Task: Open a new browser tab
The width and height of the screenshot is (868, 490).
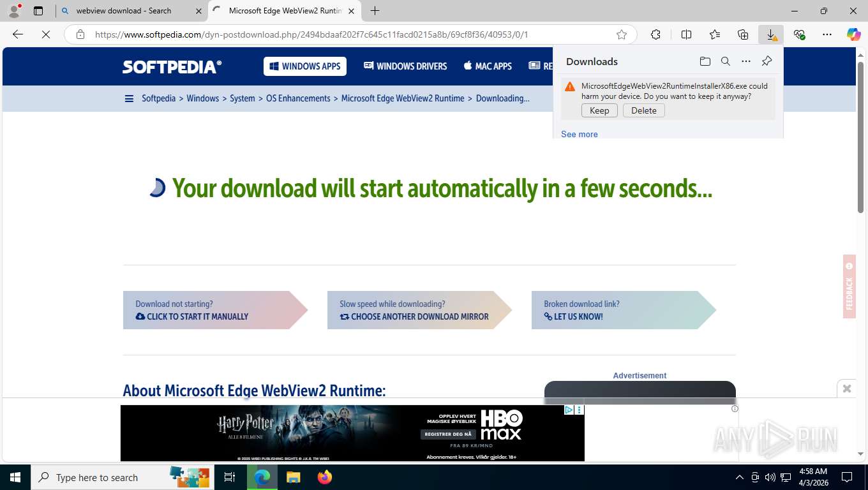Action: [375, 11]
